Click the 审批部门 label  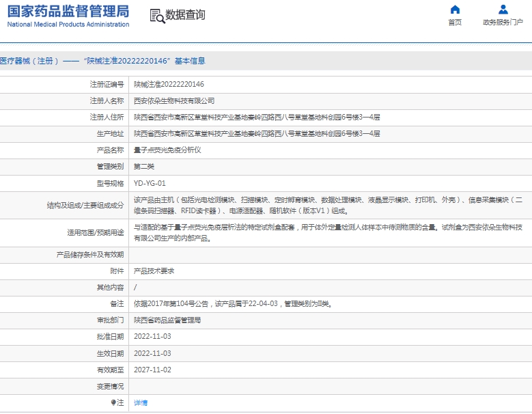(x=110, y=320)
